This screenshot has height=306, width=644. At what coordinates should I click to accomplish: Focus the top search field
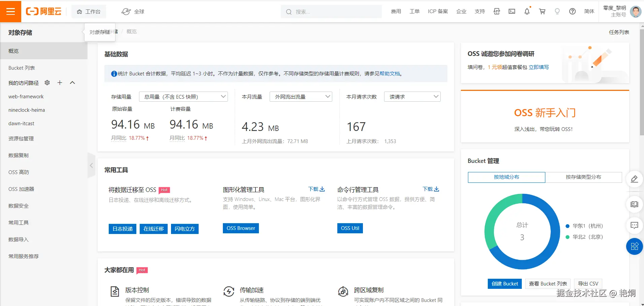pos(331,11)
